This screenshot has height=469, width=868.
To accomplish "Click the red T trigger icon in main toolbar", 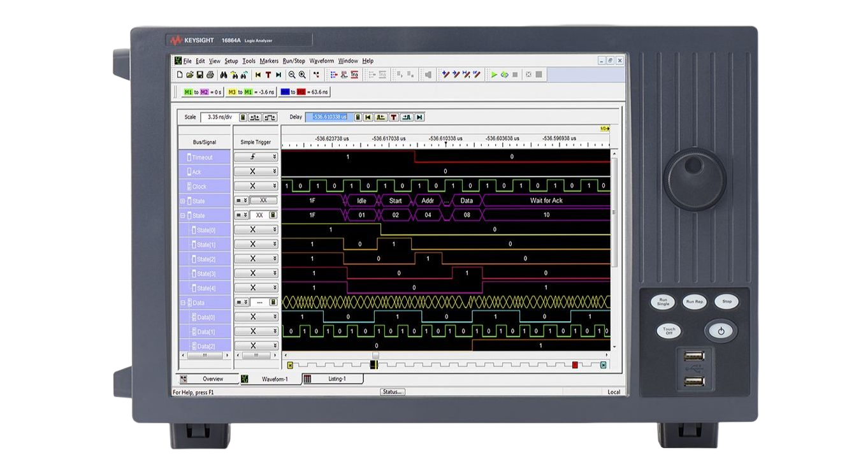I will tap(268, 75).
